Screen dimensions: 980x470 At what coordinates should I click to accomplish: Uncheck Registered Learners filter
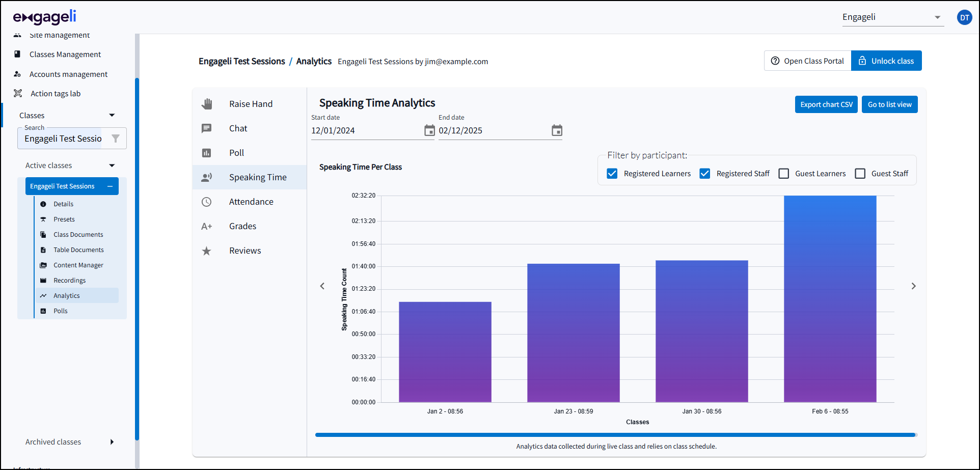(x=612, y=174)
